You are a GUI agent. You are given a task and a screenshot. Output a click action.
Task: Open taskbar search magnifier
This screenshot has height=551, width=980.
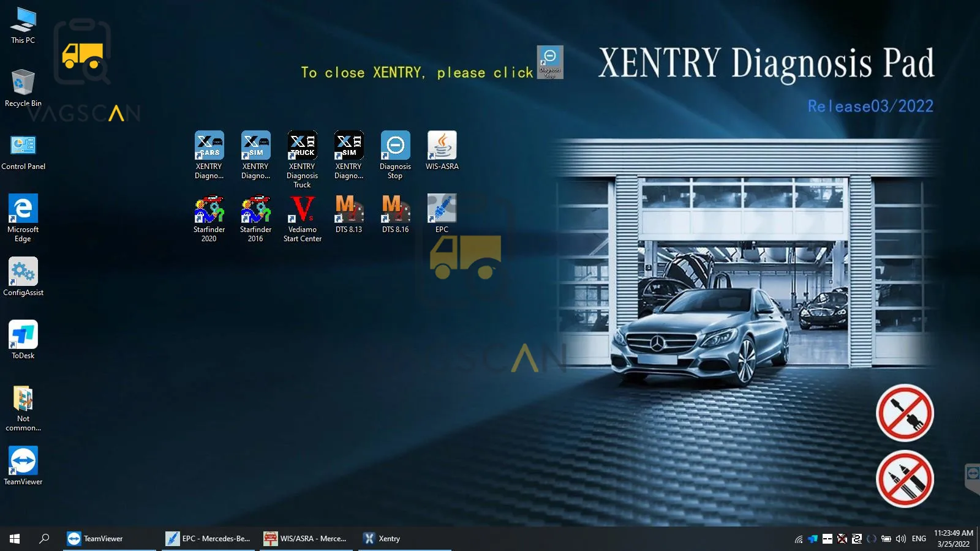pyautogui.click(x=44, y=539)
